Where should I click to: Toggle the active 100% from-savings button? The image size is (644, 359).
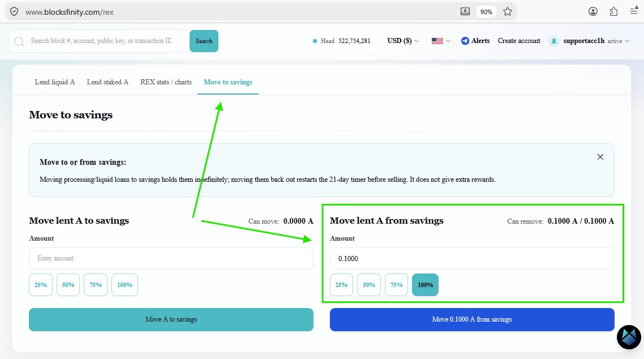pos(425,285)
